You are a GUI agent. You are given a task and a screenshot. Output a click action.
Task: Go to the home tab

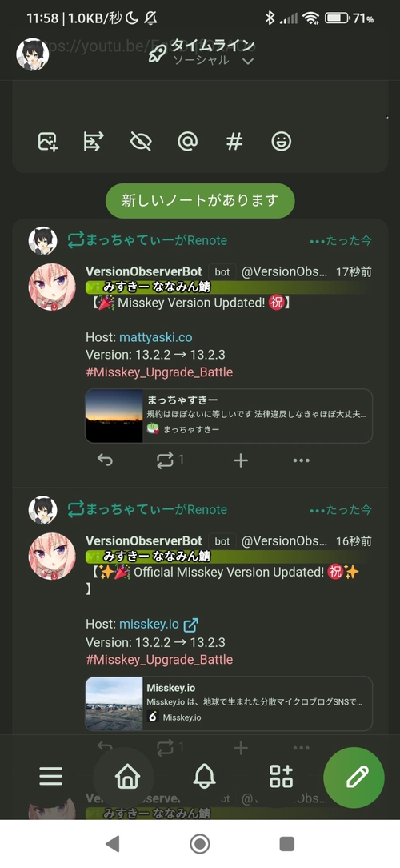(x=128, y=777)
